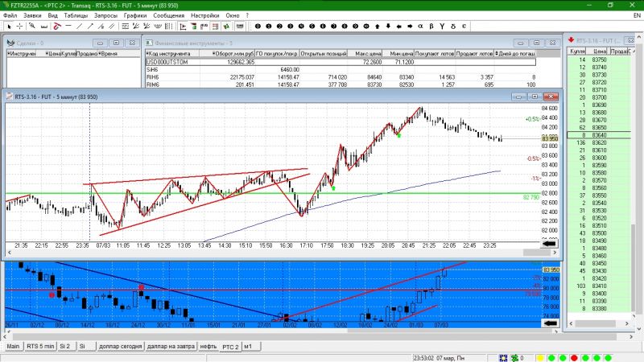Insert the right arrow marker

[x=410, y=27]
